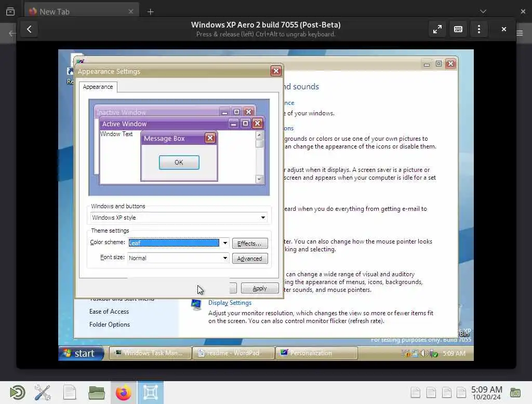The height and width of the screenshot is (404, 532).
Task: Open the host panel folder tray icon
Action: [x=515, y=393]
